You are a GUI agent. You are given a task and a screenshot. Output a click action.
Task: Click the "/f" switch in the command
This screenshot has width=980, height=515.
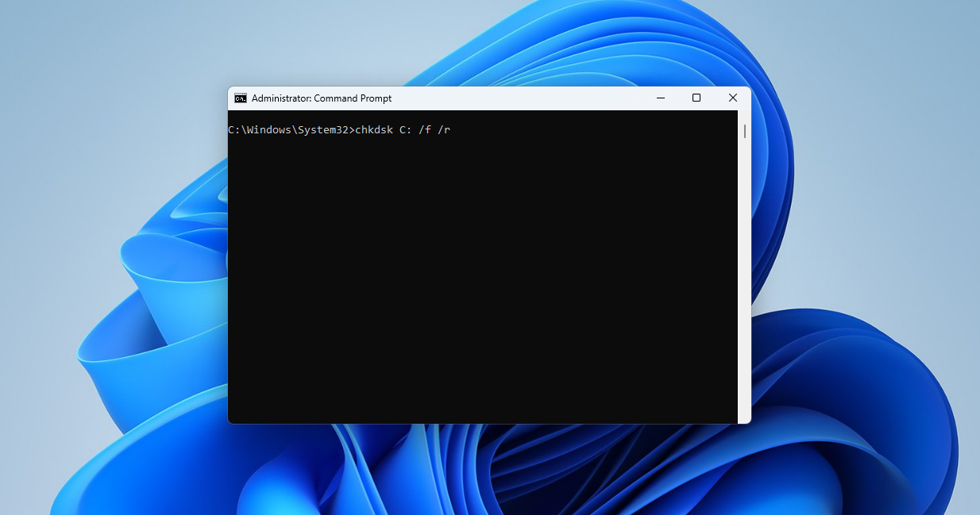(x=425, y=130)
